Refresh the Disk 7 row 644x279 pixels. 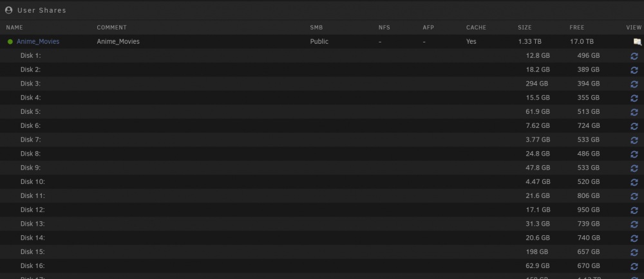[x=634, y=140]
